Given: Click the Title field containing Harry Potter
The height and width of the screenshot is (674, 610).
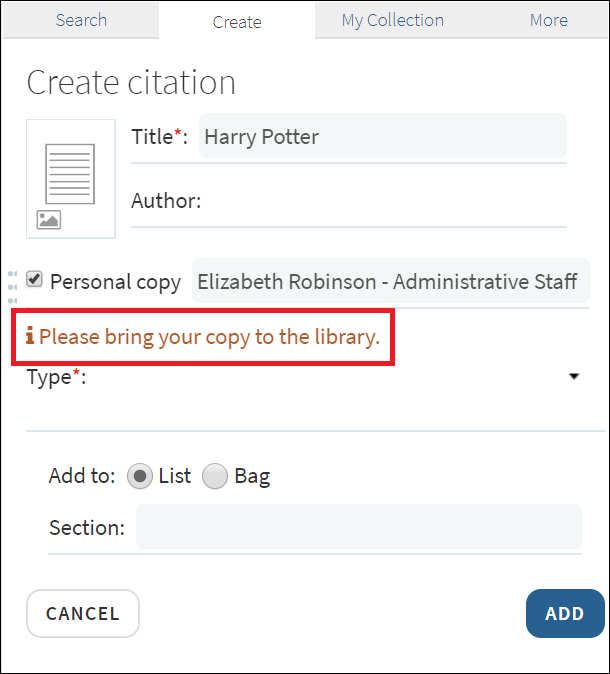Looking at the screenshot, I should 382,137.
